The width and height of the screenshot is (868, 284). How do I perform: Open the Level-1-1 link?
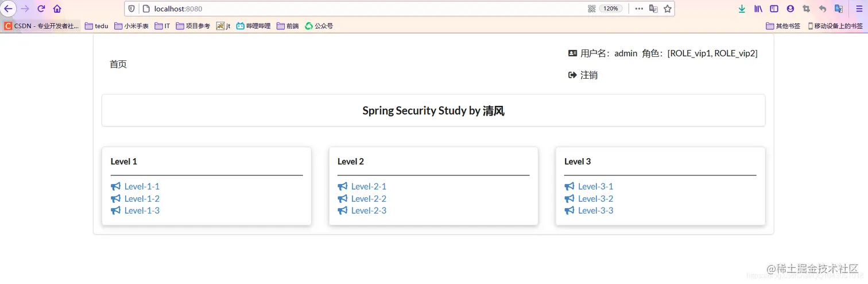coord(142,186)
